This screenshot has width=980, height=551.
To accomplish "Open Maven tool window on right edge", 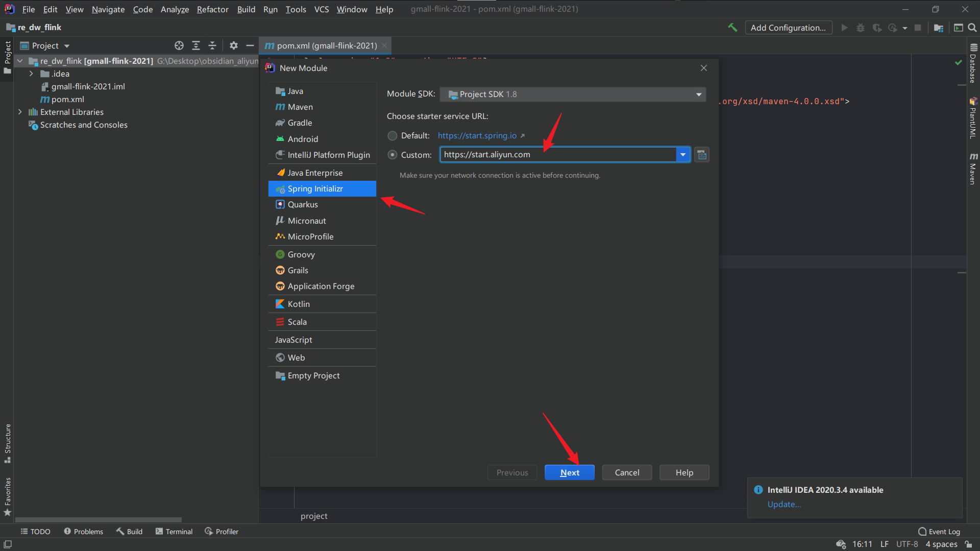I will 973,169.
